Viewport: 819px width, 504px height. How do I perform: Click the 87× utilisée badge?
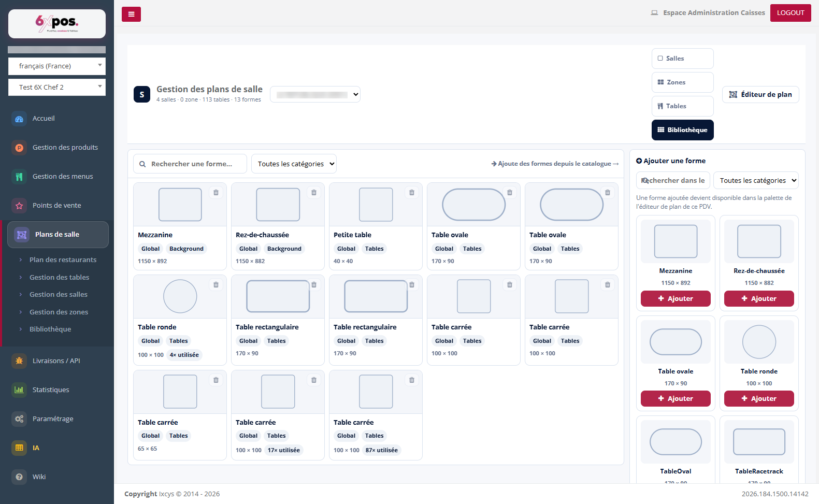tap(382, 451)
